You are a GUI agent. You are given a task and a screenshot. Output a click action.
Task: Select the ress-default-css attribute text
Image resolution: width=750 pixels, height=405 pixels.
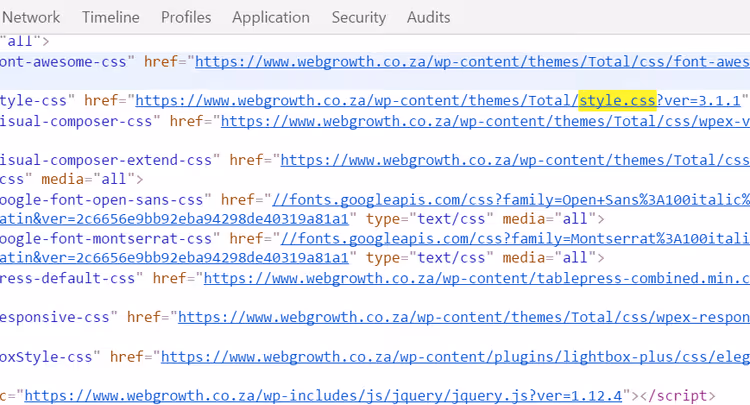67,278
